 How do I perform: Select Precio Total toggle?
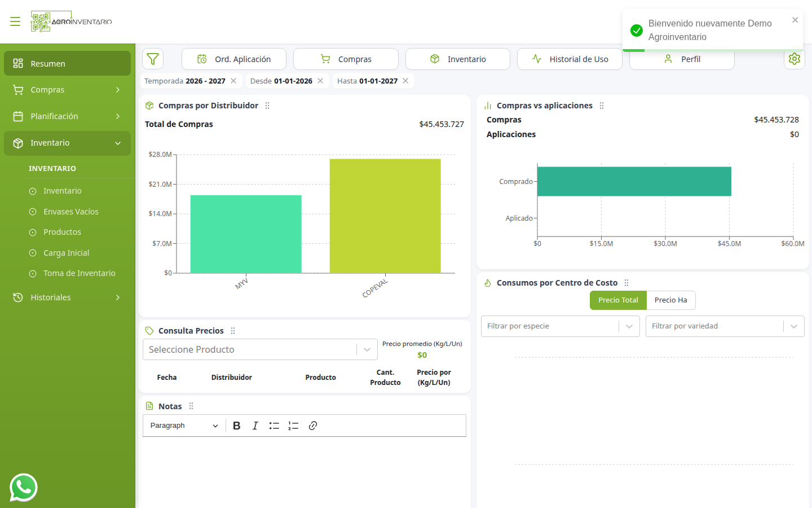pyautogui.click(x=618, y=300)
